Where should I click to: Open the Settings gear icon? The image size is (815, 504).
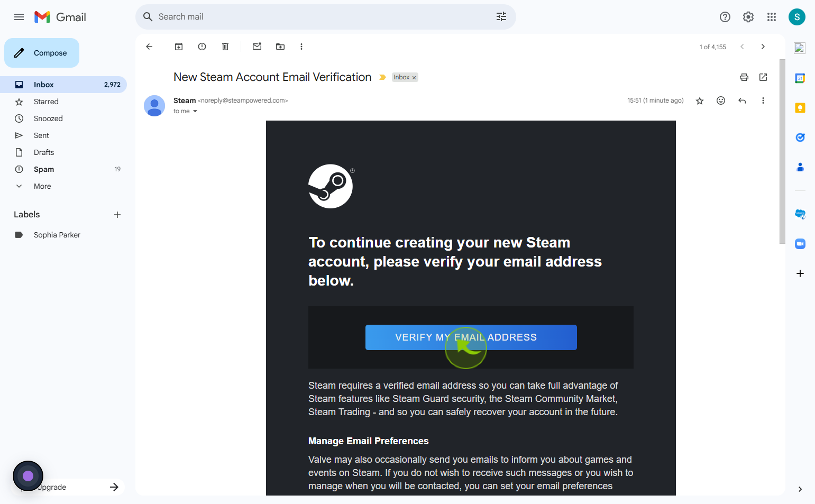pos(748,17)
